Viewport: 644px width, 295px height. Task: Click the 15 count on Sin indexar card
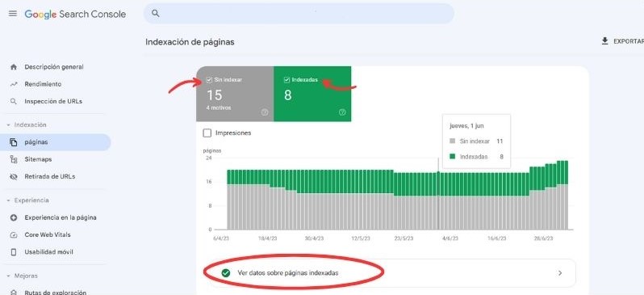click(x=215, y=95)
